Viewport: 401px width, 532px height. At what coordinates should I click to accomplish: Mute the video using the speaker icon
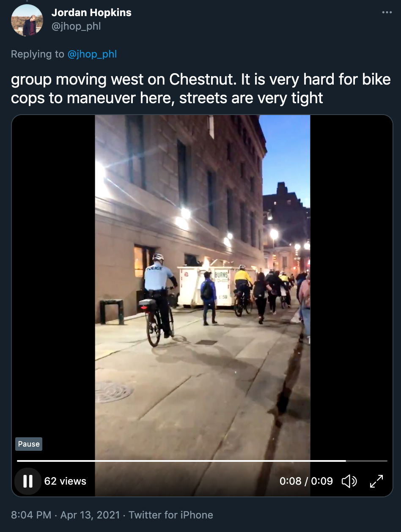click(x=349, y=481)
